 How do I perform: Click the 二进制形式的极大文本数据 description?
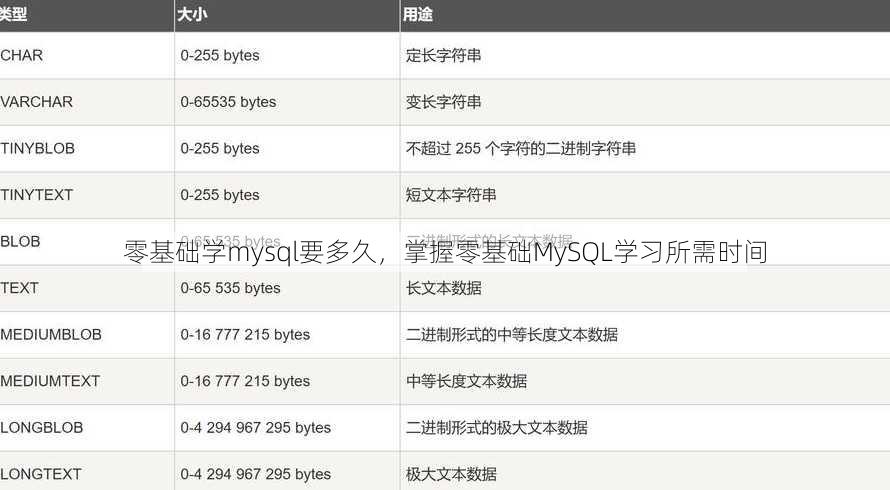click(x=497, y=428)
